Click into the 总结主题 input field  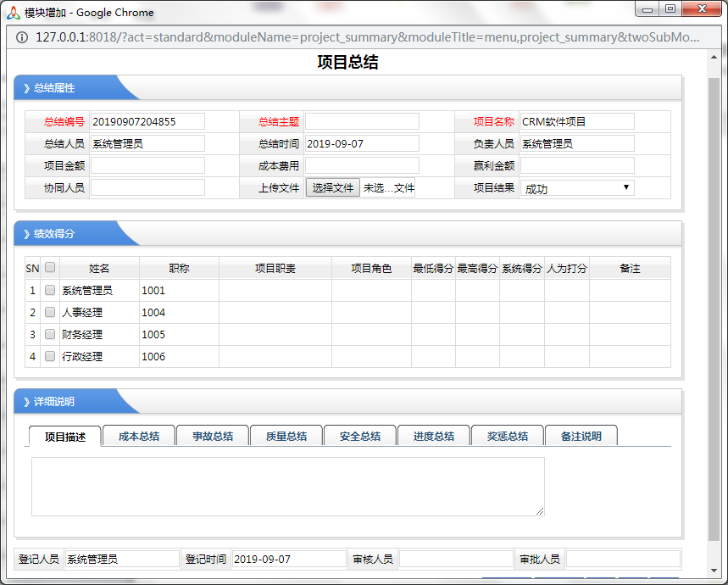pos(362,122)
